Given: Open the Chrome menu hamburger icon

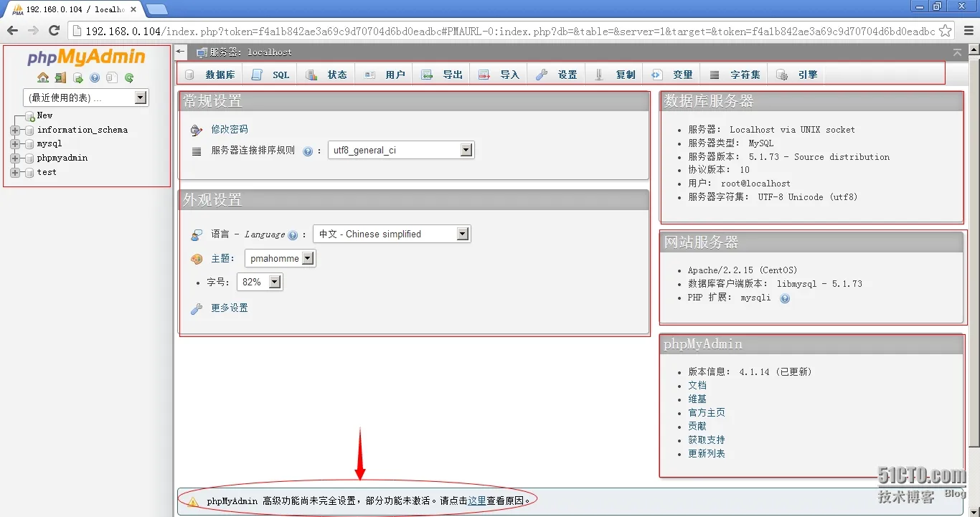Looking at the screenshot, I should tap(969, 30).
